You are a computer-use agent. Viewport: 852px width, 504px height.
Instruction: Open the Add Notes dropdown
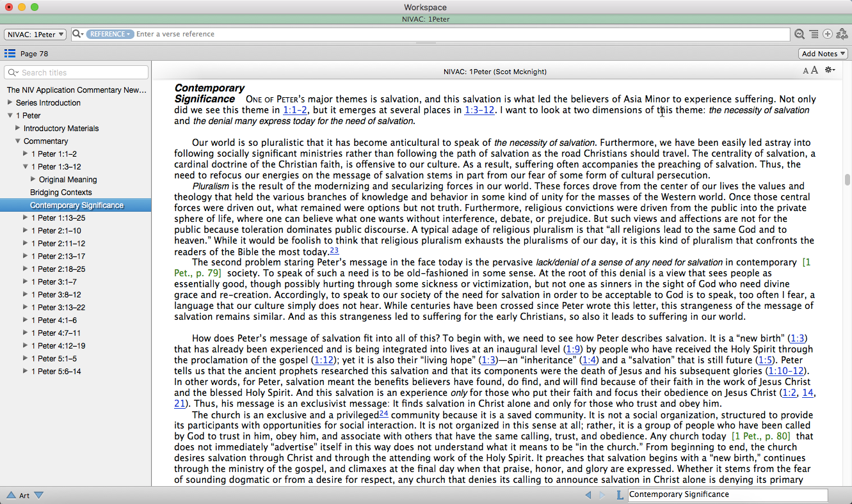coord(823,54)
